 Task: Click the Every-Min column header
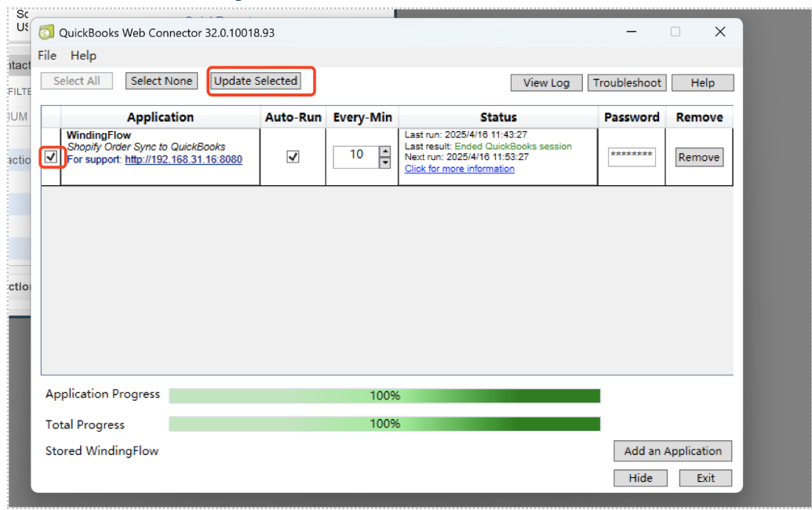tap(362, 118)
